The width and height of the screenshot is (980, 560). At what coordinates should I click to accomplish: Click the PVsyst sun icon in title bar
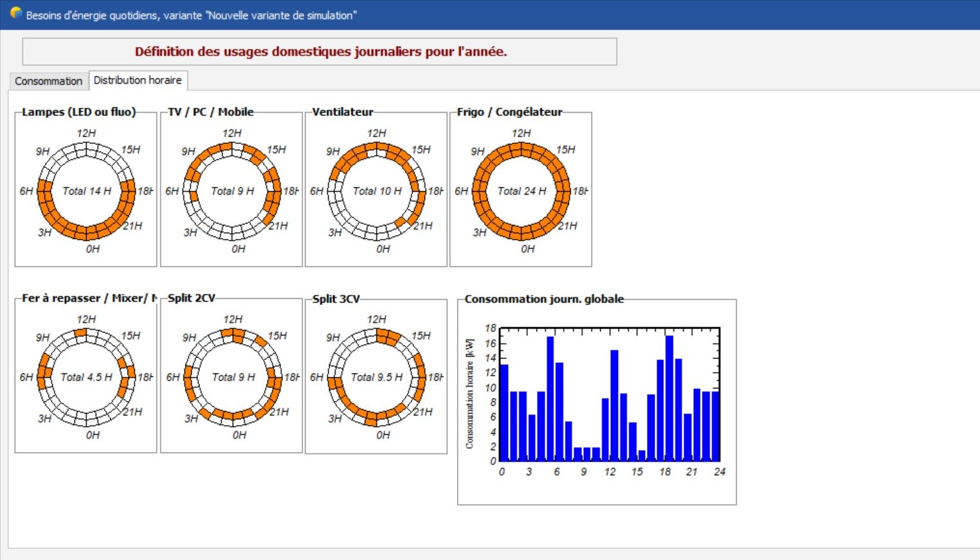[x=15, y=14]
